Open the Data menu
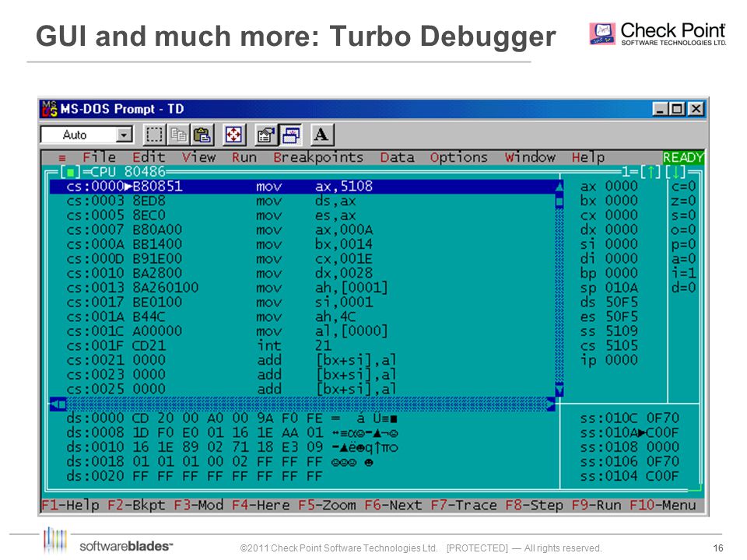The width and height of the screenshot is (747, 560). coord(397,157)
